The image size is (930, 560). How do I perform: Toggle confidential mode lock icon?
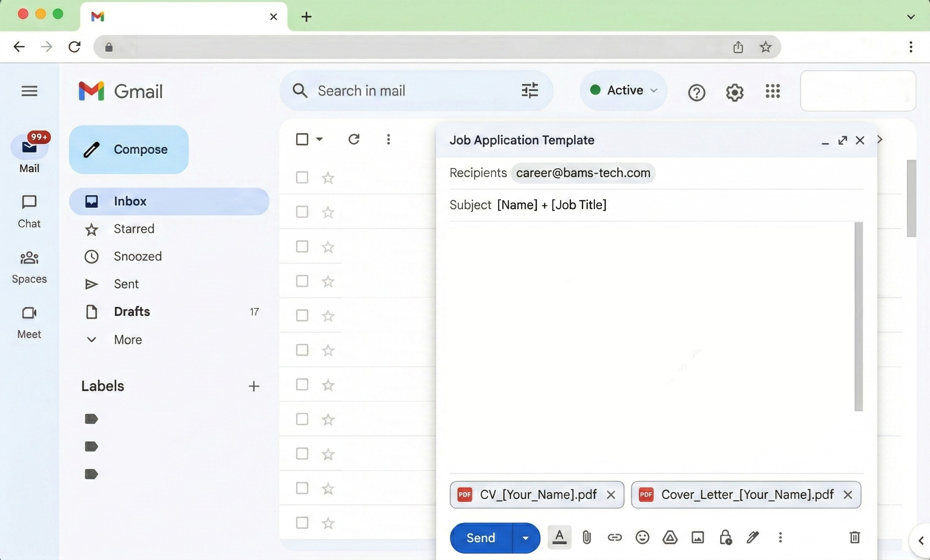point(726,537)
